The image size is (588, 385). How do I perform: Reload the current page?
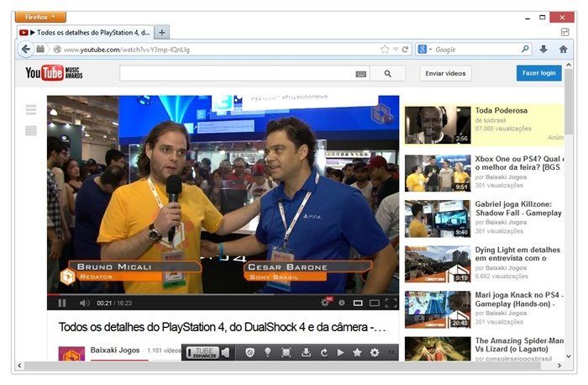click(405, 50)
